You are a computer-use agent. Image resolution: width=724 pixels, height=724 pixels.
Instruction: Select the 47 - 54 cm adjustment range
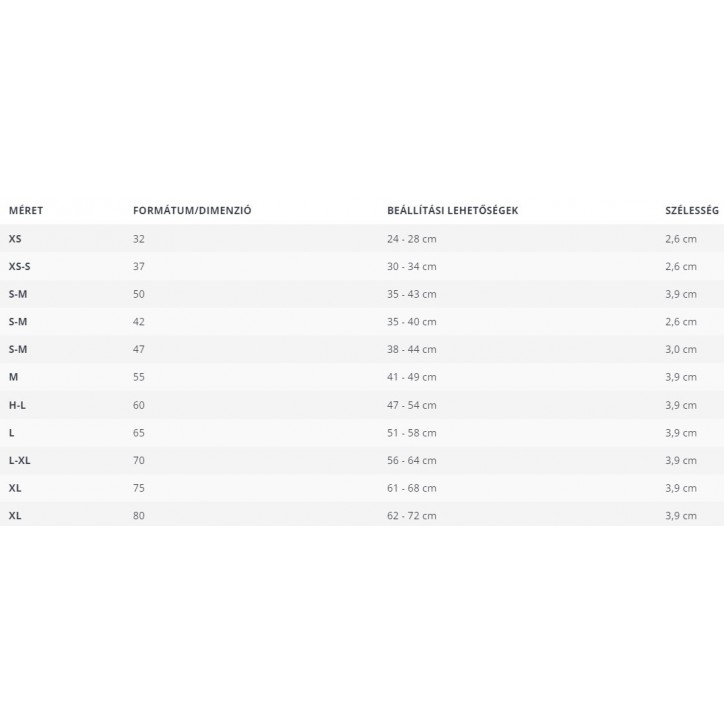pyautogui.click(x=412, y=405)
